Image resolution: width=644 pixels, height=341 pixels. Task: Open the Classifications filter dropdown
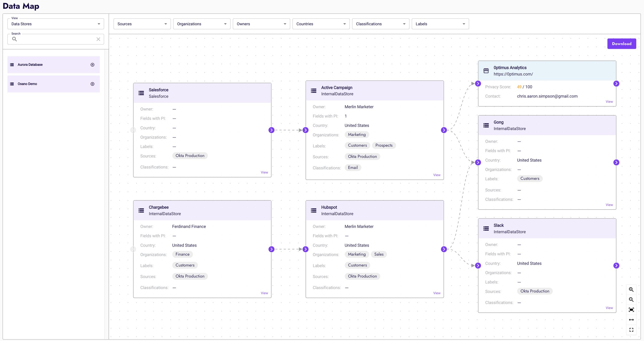pyautogui.click(x=380, y=24)
